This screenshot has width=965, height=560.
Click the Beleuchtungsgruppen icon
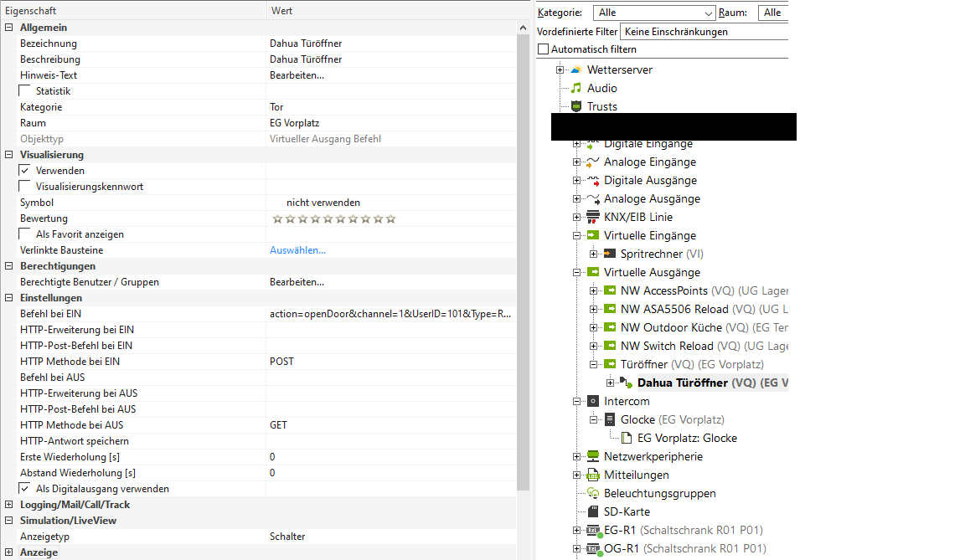click(x=593, y=493)
